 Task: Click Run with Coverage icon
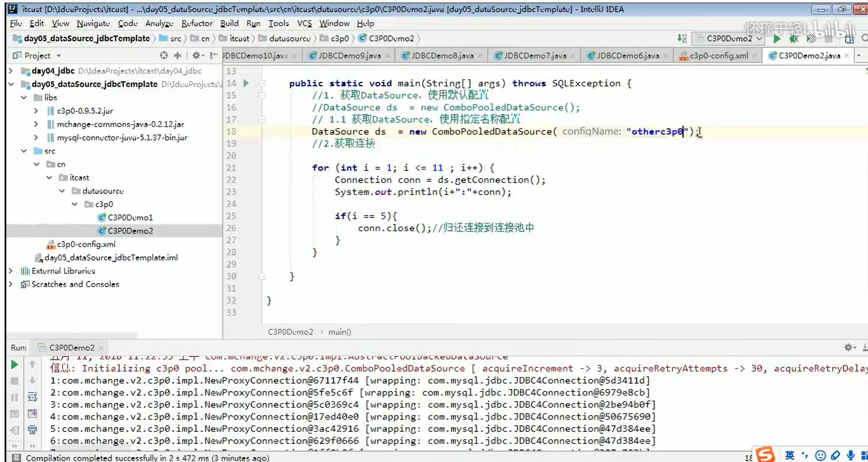pos(811,39)
